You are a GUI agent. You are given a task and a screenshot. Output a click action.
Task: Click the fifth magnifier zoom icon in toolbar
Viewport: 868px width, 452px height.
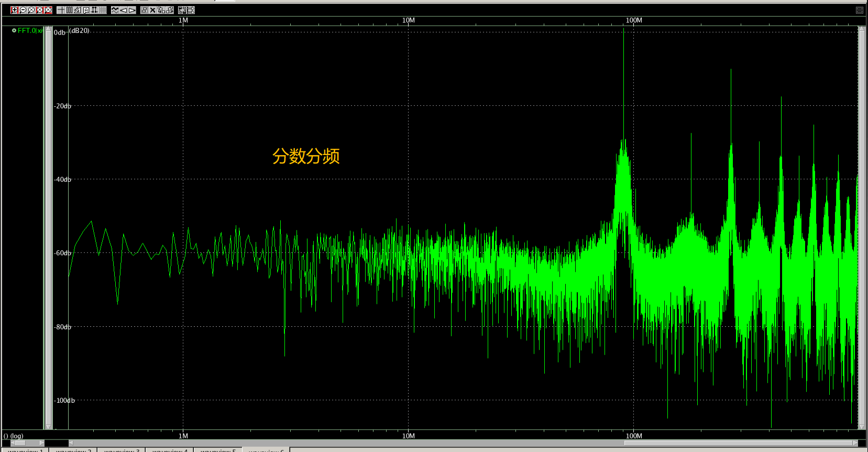[48, 10]
